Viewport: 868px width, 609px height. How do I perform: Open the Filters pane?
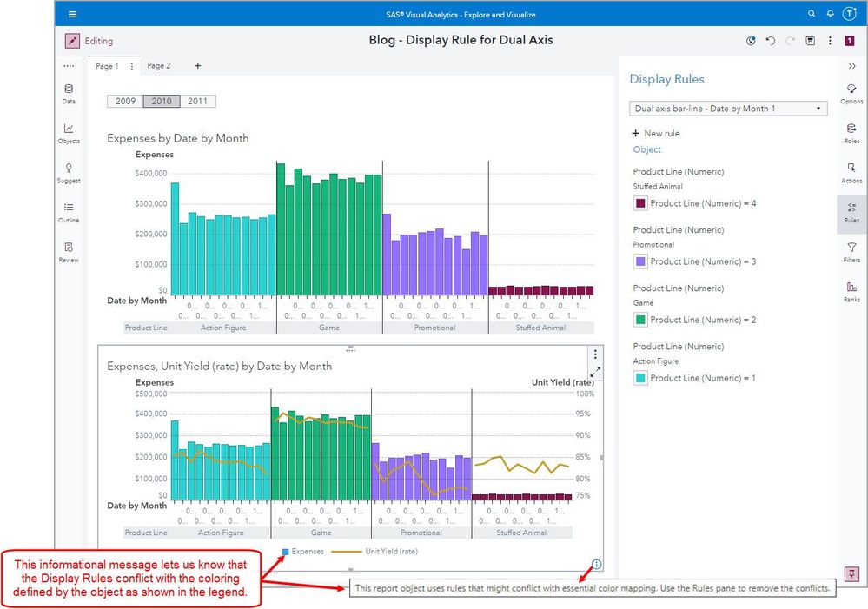[x=851, y=253]
